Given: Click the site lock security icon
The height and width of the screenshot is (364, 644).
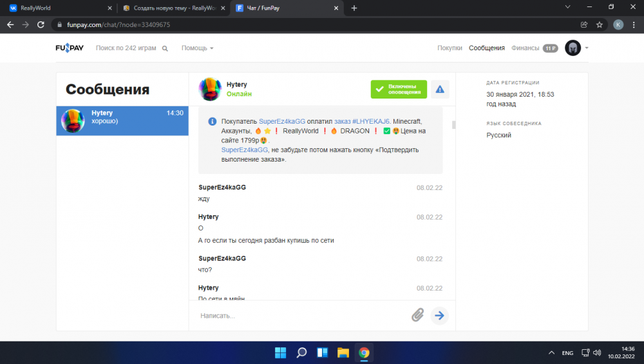Looking at the screenshot, I should tap(59, 24).
